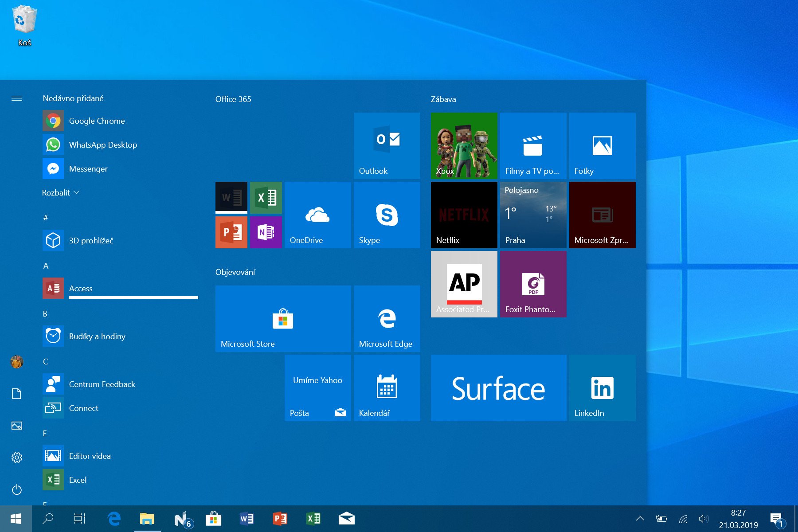Viewport: 798px width, 532px height.
Task: Open the OneDrive tile
Action: [317, 215]
